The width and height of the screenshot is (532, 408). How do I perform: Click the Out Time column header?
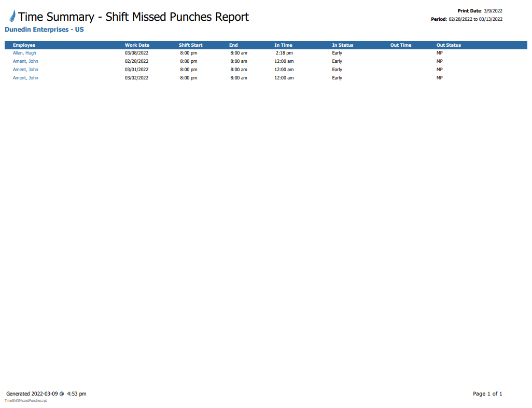point(401,45)
